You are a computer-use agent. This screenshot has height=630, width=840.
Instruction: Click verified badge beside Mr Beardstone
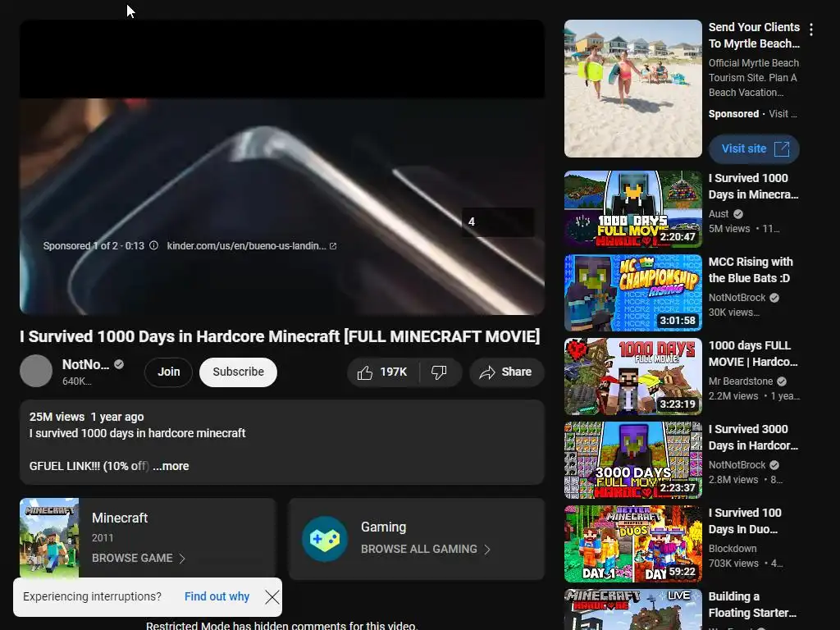(782, 381)
